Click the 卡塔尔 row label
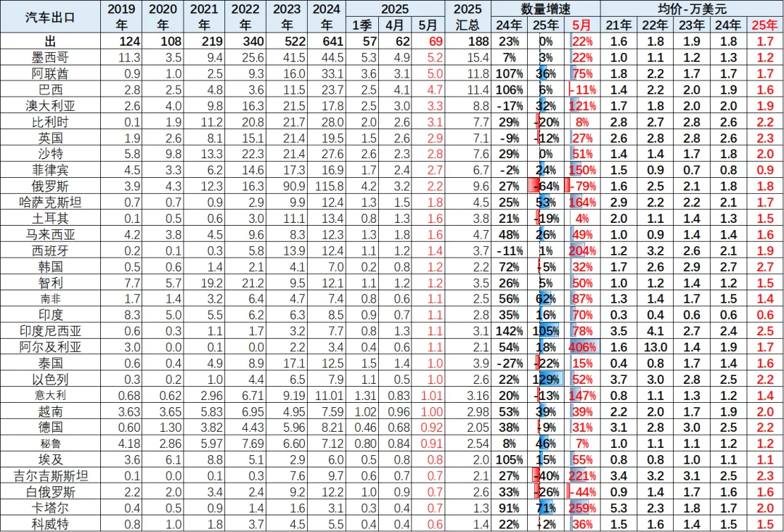 (x=49, y=509)
